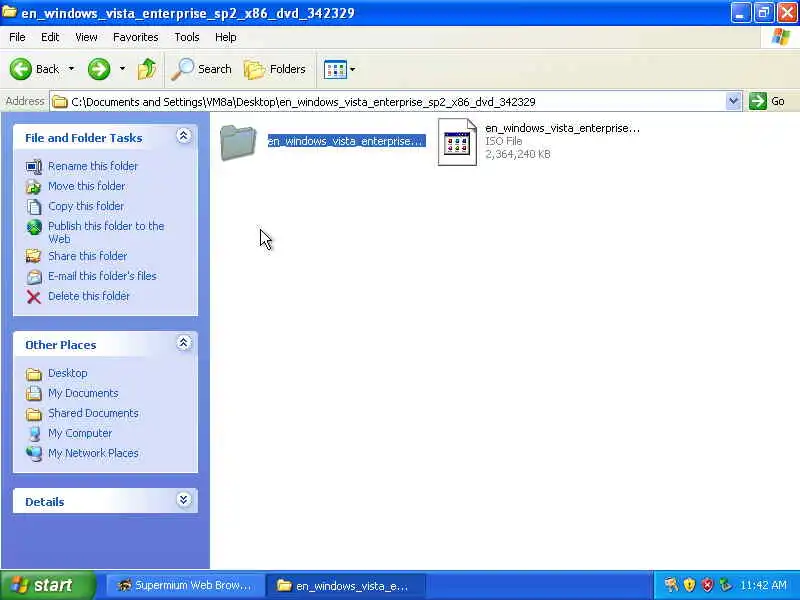The image size is (800, 600).
Task: Click the My Documents icon
Action: pos(34,393)
